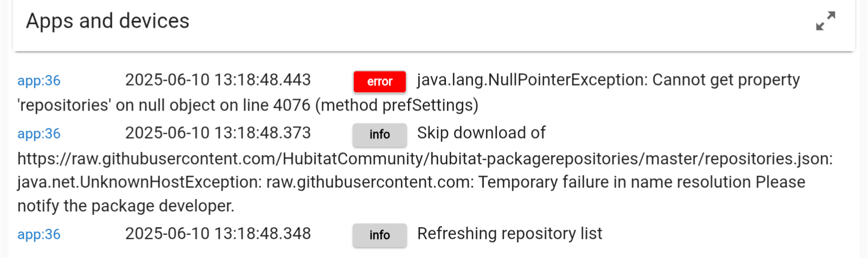The image size is (868, 258).
Task: Click the java.lang.NullPointerException message text
Action: point(532,80)
